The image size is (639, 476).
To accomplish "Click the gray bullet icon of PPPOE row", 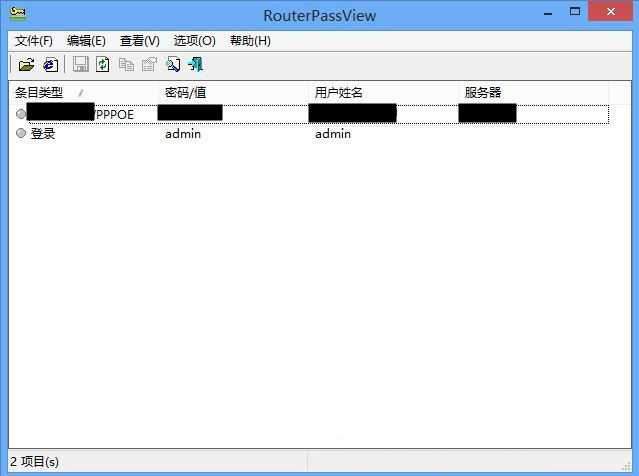I will [x=21, y=114].
